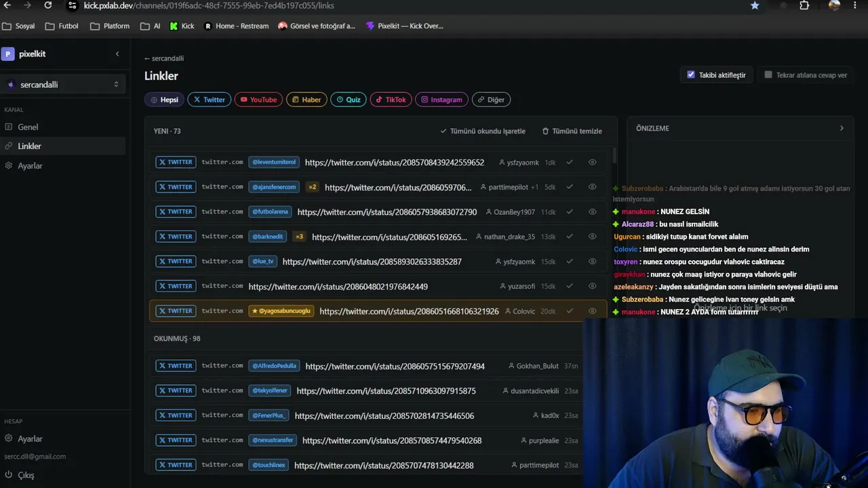This screenshot has height=488, width=868.
Task: Open the Görsel ve fotoğraf bookmark
Action: (x=317, y=26)
